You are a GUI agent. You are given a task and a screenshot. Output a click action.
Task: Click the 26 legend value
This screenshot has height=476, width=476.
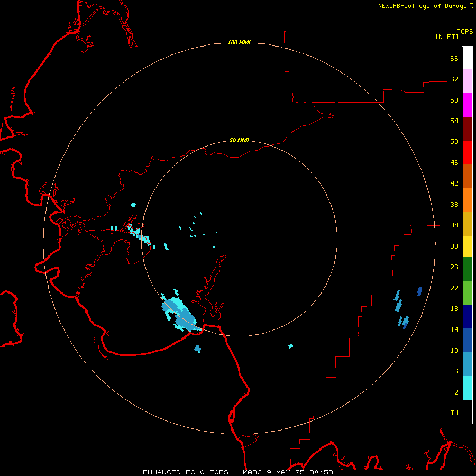coord(454,267)
